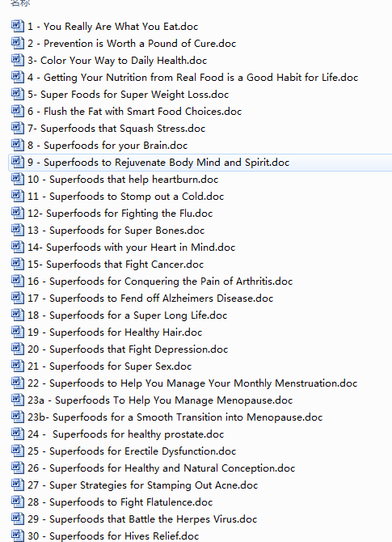Select file '1 - You Really Are What You Eat.doc'
The height and width of the screenshot is (542, 392).
coord(112,27)
